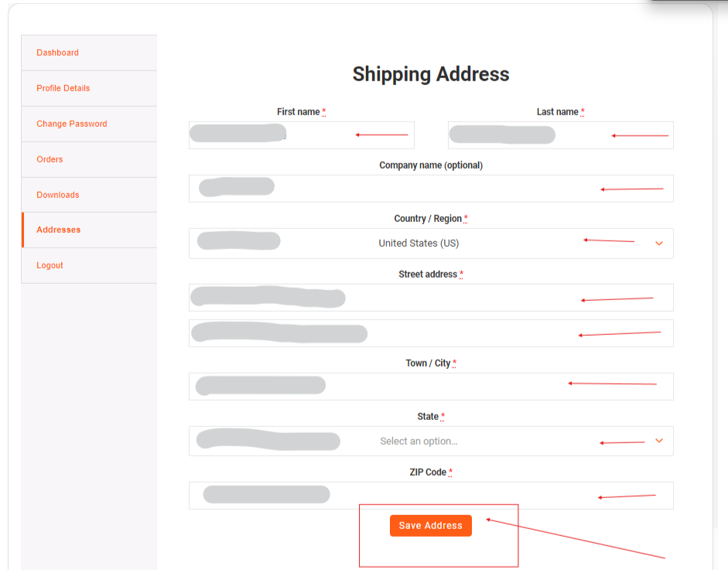Viewport: 728px width, 580px height.
Task: Click the first Street address line
Action: tap(431, 298)
